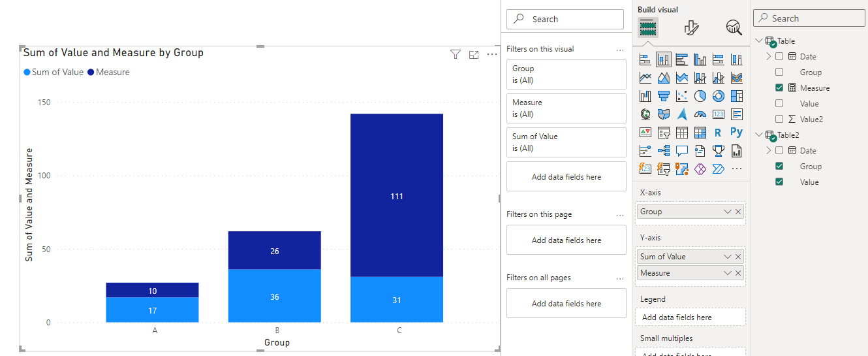
Task: Open the chart's filter icon in header
Action: 456,55
